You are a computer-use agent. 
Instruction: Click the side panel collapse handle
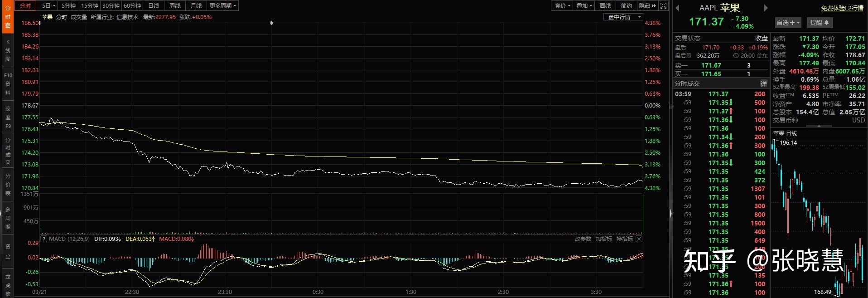coord(670,213)
